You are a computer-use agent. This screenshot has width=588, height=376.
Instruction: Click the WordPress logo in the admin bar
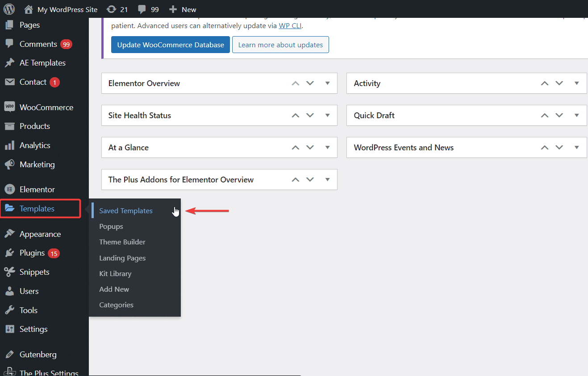tap(9, 9)
